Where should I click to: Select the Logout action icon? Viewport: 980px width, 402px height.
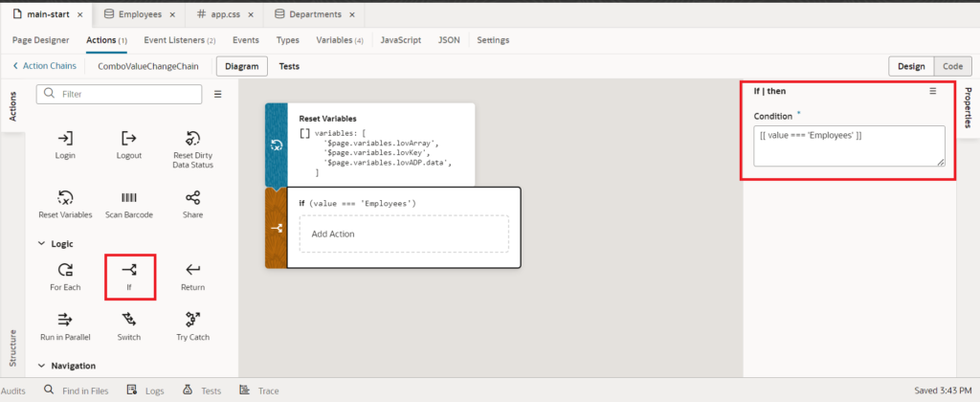(129, 145)
